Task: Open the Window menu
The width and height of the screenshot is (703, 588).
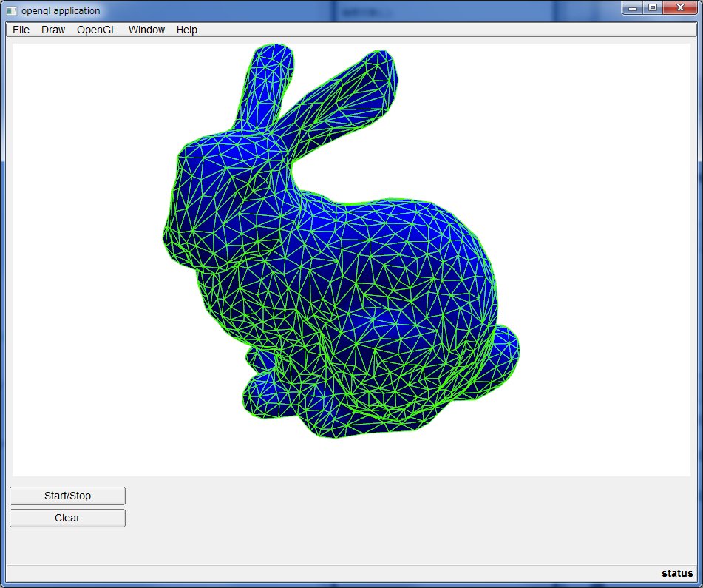Action: click(146, 30)
